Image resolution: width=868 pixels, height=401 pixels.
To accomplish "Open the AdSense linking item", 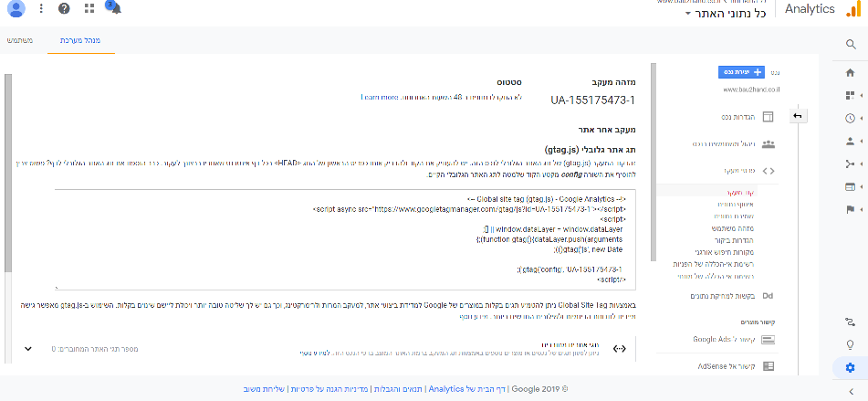I will (736, 366).
